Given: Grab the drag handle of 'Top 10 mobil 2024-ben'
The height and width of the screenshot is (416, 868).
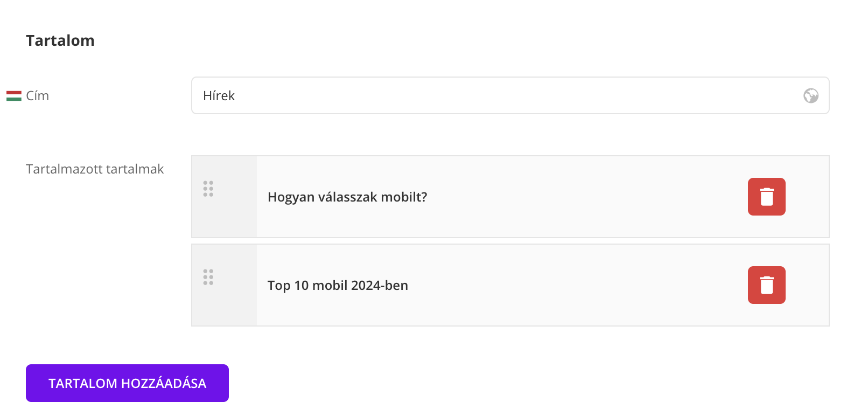Looking at the screenshot, I should [208, 277].
